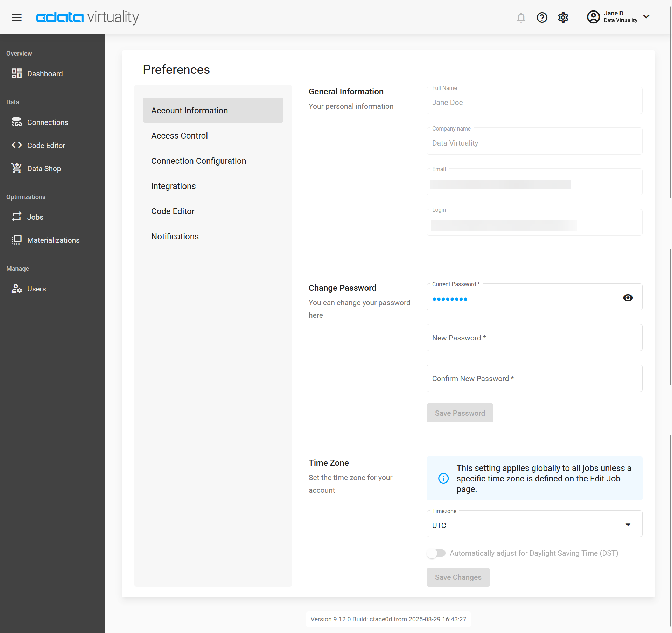
Task: Open the Integrations preferences tab
Action: 173,186
